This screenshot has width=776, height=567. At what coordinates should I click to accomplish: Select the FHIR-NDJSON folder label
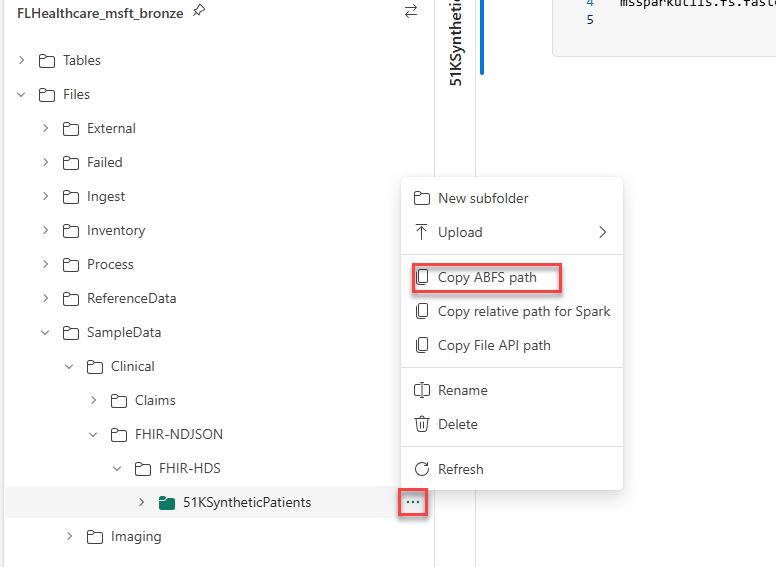click(179, 434)
